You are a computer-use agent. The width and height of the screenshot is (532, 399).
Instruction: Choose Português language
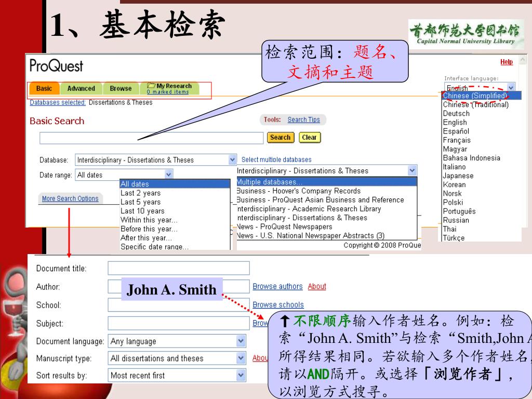(x=459, y=211)
